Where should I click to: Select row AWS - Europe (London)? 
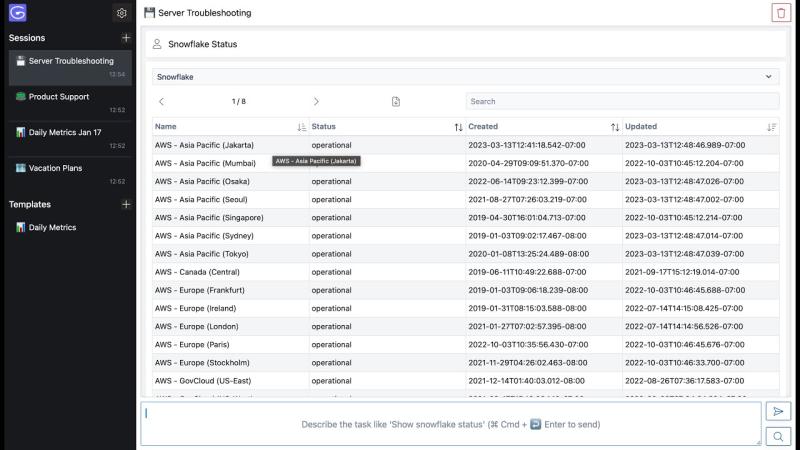pos(465,327)
